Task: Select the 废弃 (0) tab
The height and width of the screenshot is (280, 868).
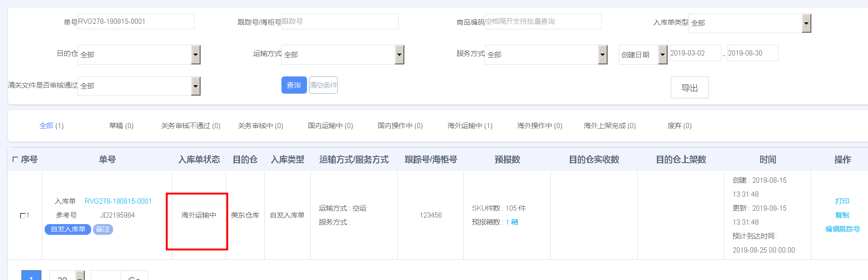Action: [x=679, y=126]
